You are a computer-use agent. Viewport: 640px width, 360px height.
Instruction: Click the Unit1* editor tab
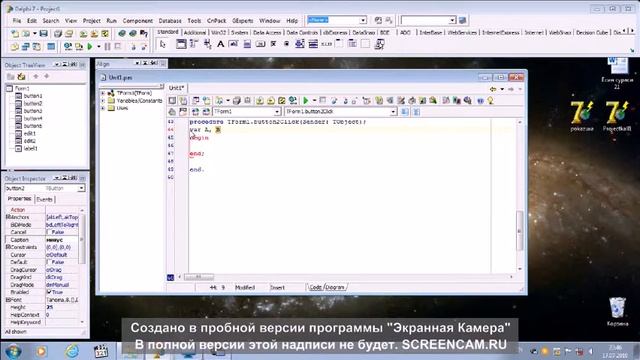click(x=176, y=88)
